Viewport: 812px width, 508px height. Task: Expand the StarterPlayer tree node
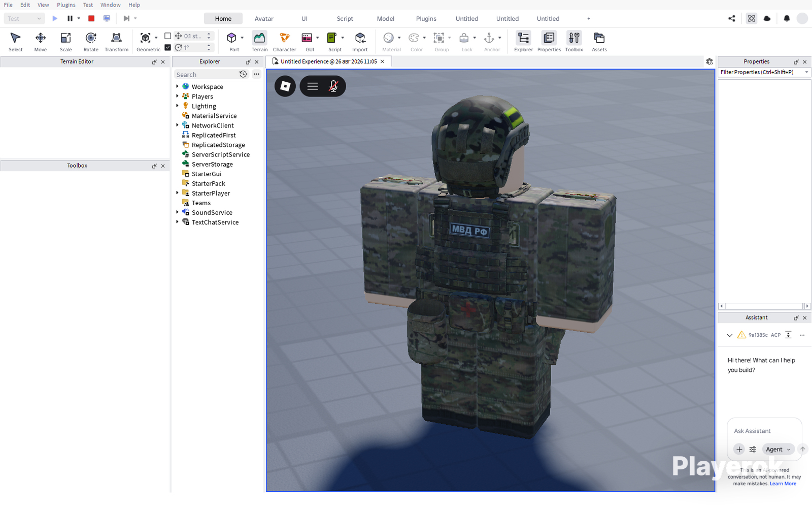point(177,193)
